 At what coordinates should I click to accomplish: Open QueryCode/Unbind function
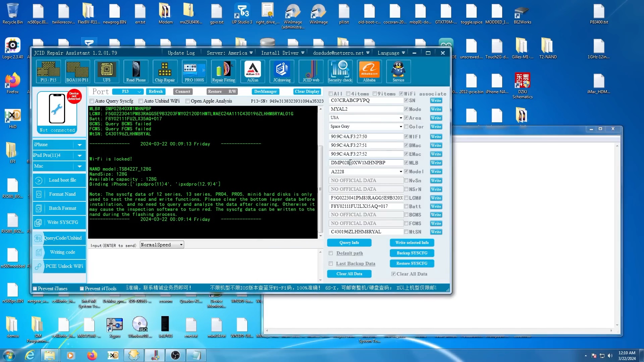[x=59, y=238]
